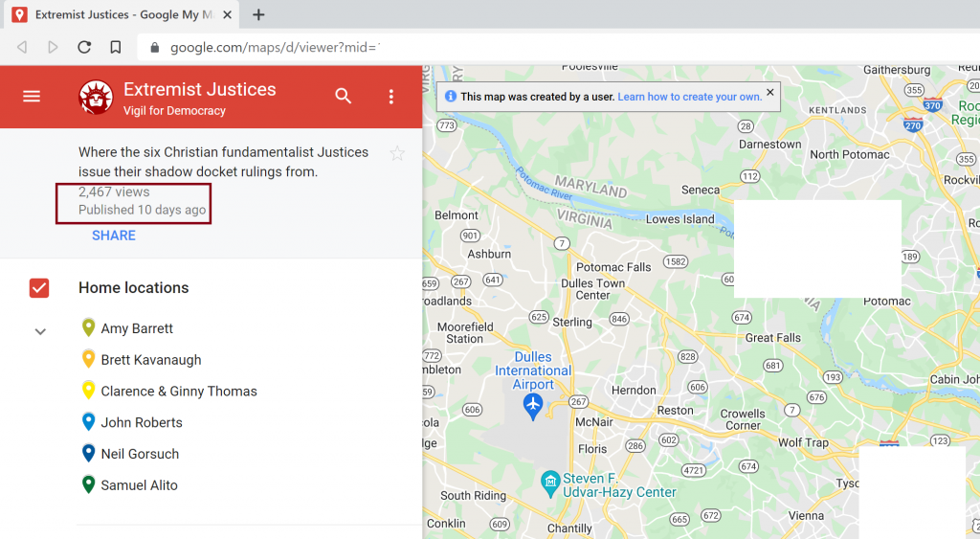
Task: Select Amy Barrett in the list
Action: [137, 328]
